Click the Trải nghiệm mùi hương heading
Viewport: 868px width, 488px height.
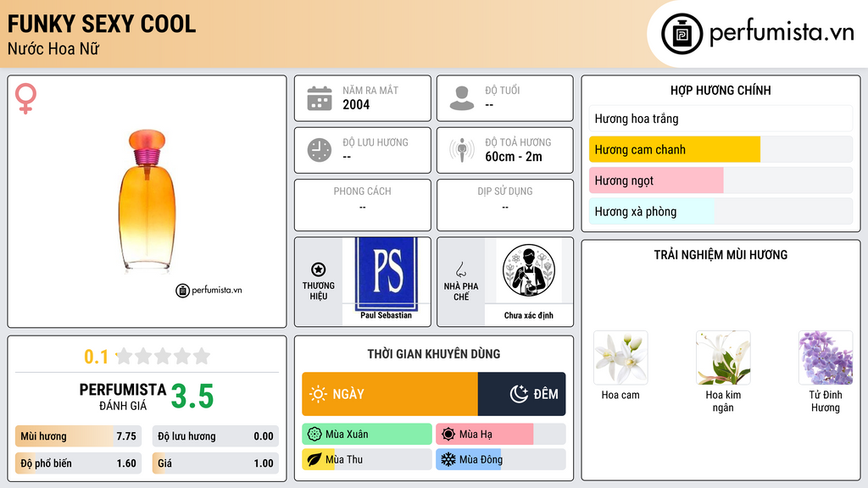[721, 255]
